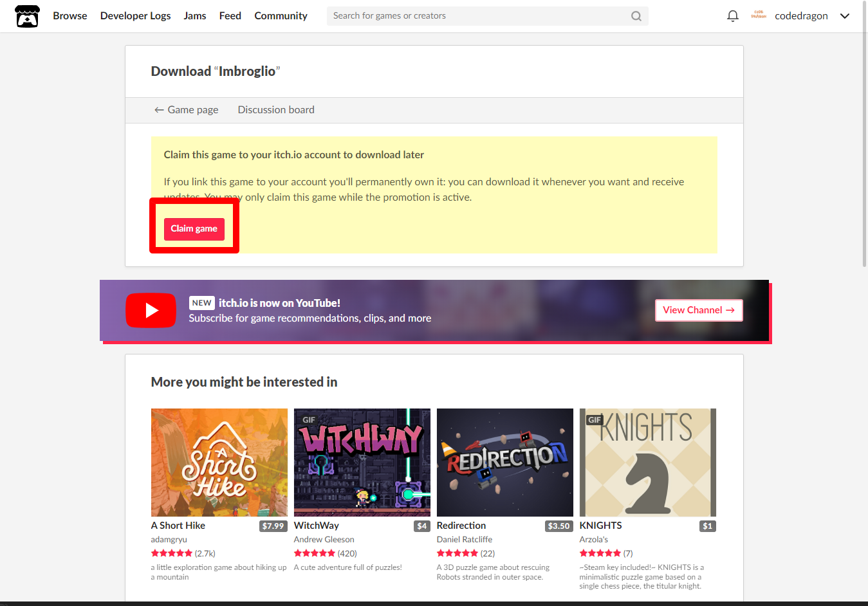Click the NEW badge in YouTube banner

click(202, 303)
